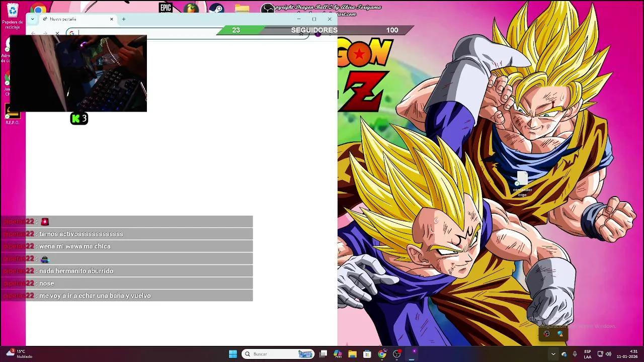The width and height of the screenshot is (644, 362).
Task: Minimize the Chrome window
Action: tap(299, 19)
